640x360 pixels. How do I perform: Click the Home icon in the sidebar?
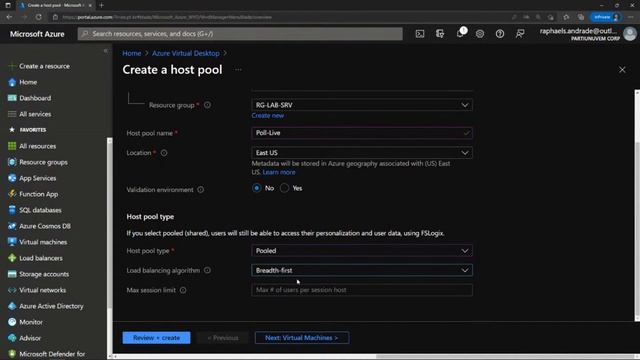pos(12,82)
